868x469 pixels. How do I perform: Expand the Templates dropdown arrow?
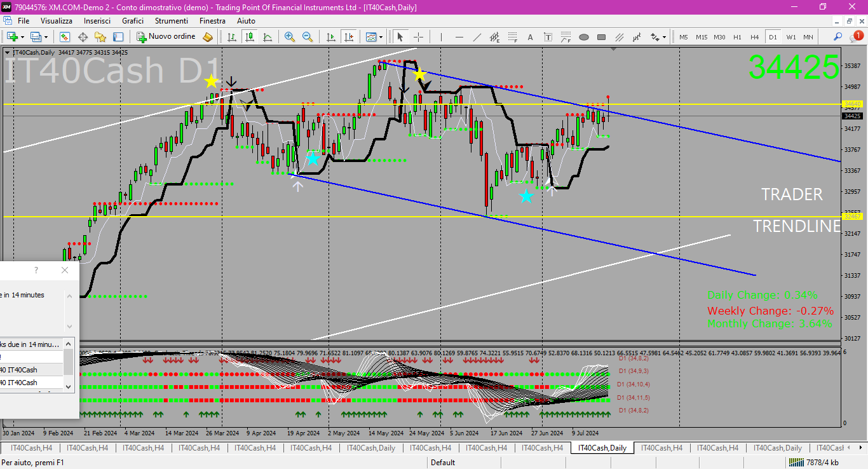[381, 37]
